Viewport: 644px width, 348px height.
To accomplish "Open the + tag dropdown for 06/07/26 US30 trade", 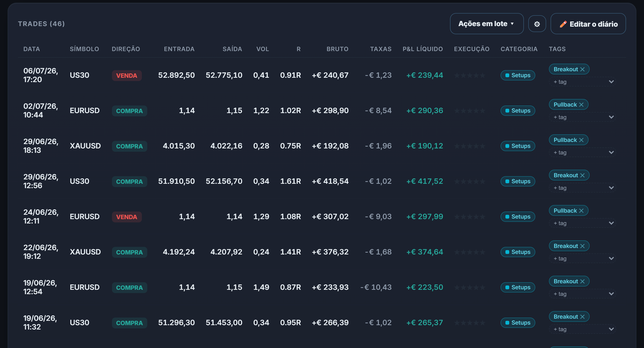I will pyautogui.click(x=582, y=82).
